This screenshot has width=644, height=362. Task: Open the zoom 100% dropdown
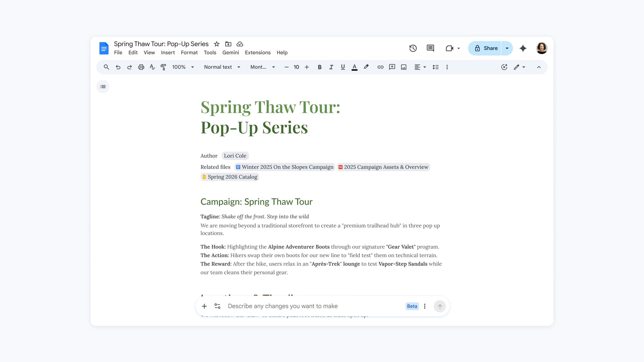coord(183,67)
